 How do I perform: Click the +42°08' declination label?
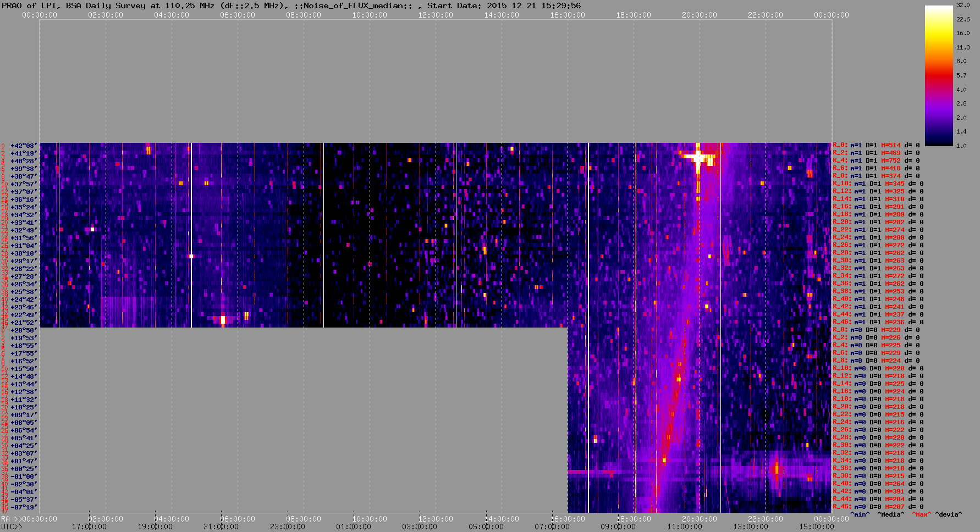pos(24,146)
